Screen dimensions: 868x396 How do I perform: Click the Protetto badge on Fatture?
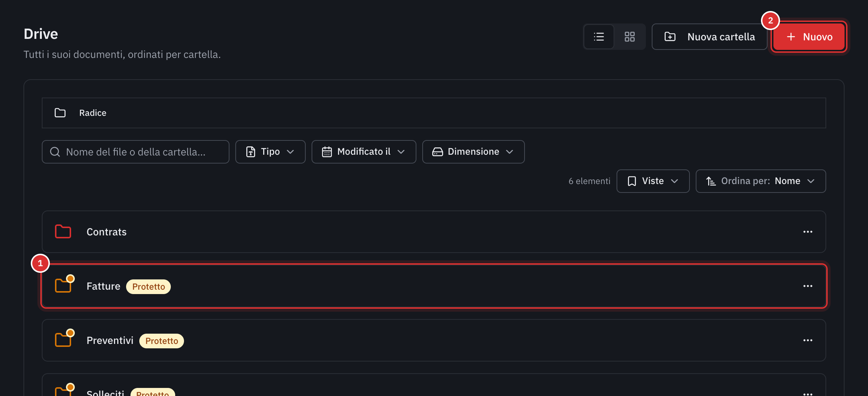point(148,286)
